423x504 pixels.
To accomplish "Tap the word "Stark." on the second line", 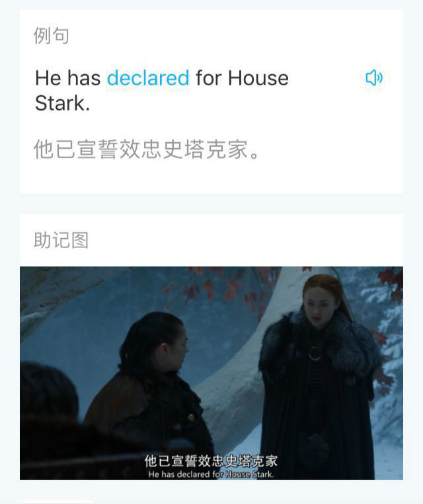I will tap(62, 103).
